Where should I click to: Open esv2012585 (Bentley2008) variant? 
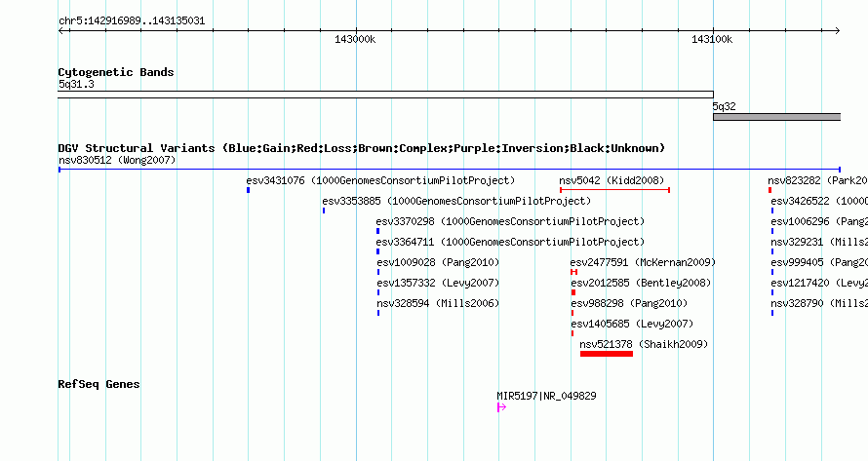pos(641,284)
